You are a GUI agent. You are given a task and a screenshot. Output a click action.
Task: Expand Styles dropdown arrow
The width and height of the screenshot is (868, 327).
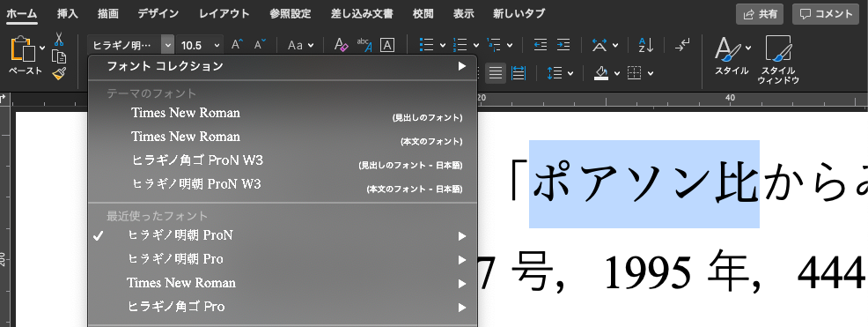(748, 48)
